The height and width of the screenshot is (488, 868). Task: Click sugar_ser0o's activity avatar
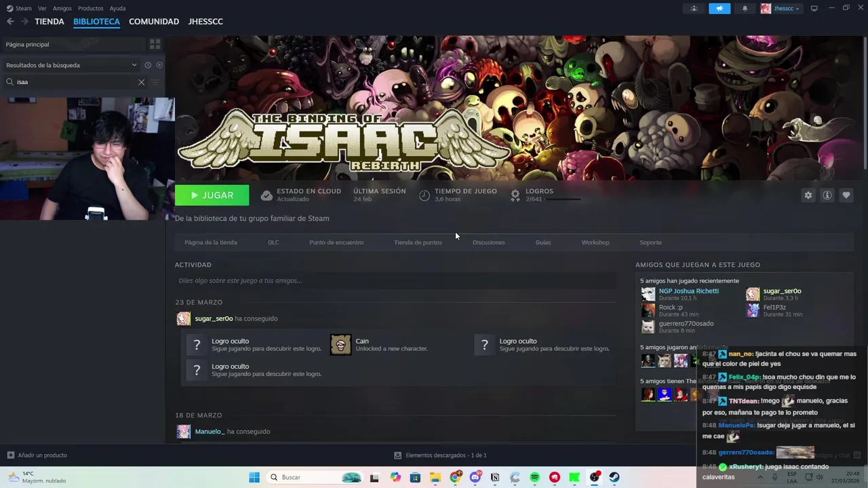tap(183, 319)
